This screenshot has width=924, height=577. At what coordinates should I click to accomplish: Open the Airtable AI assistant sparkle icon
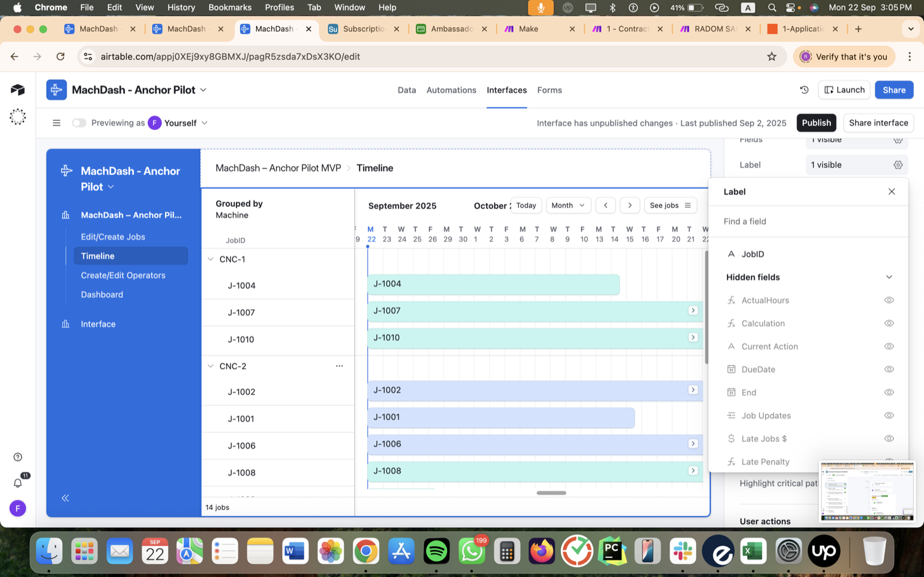18,117
